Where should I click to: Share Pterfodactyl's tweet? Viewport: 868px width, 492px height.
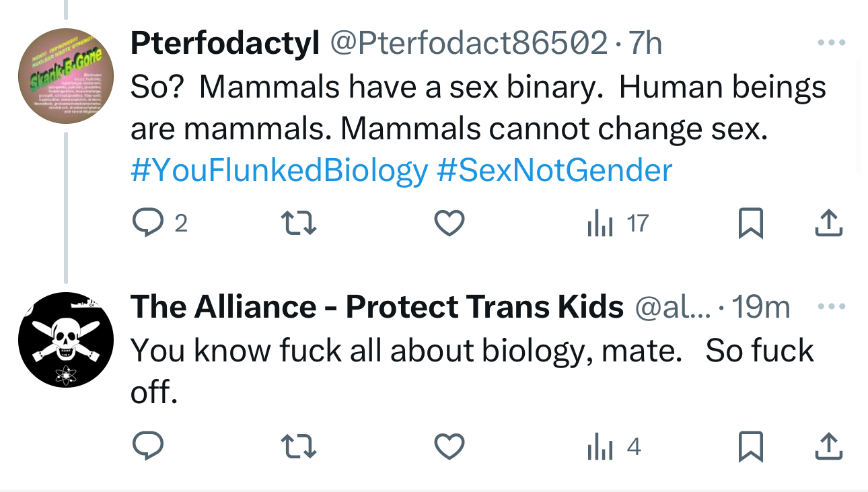pyautogui.click(x=828, y=223)
